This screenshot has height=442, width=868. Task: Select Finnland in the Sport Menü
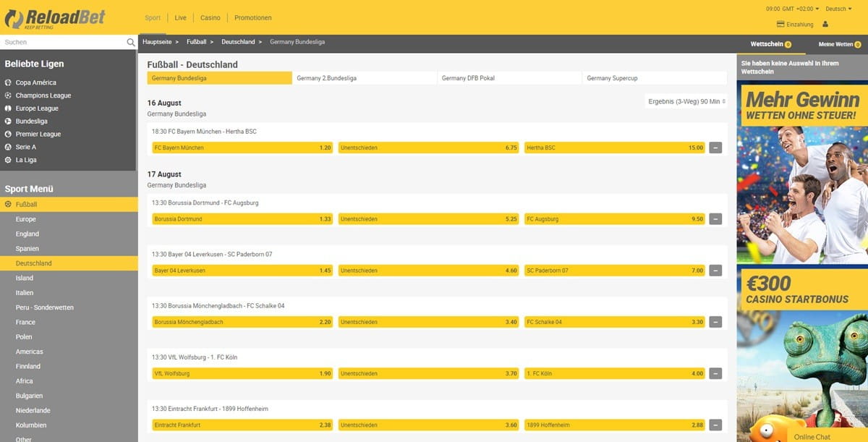click(69, 366)
